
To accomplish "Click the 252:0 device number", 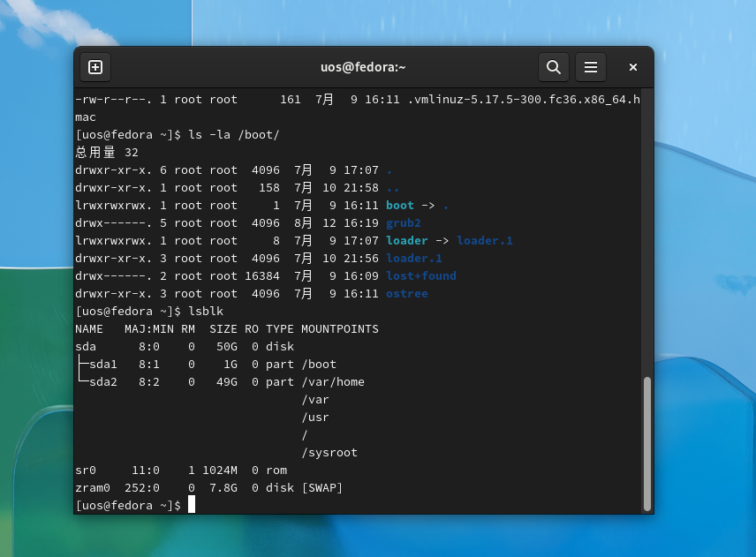I will [x=142, y=488].
